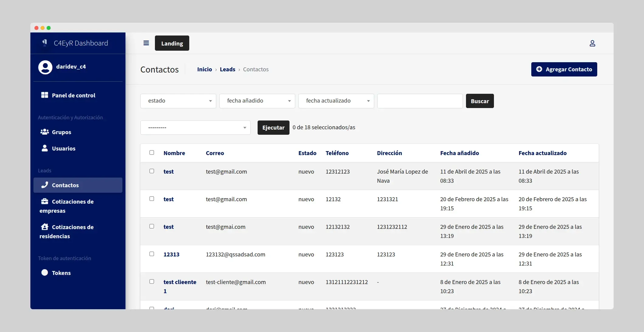Click the Usuarios person icon
644x332 pixels.
pos(44,148)
